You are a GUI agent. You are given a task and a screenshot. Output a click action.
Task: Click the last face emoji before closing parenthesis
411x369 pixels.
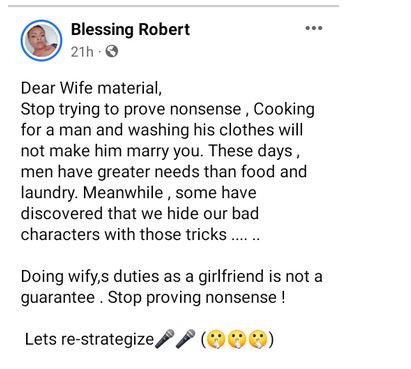[x=258, y=339]
